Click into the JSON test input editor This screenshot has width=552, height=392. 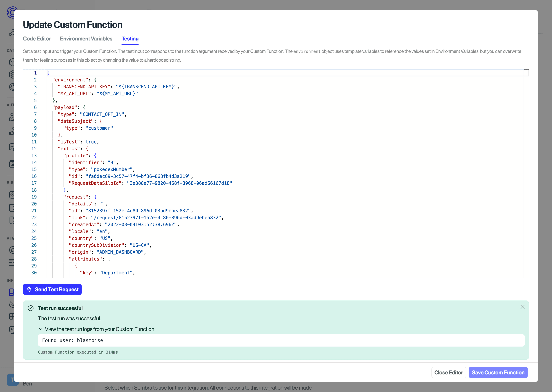tap(242, 169)
